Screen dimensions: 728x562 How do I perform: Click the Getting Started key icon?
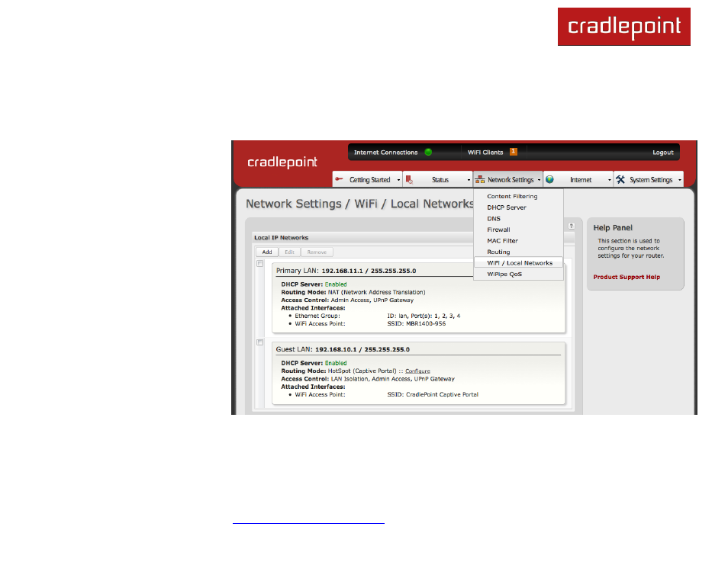(x=339, y=179)
